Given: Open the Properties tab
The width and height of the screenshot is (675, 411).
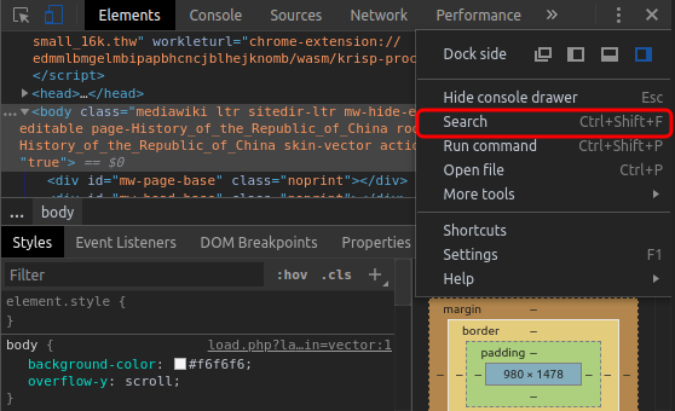Looking at the screenshot, I should (376, 242).
